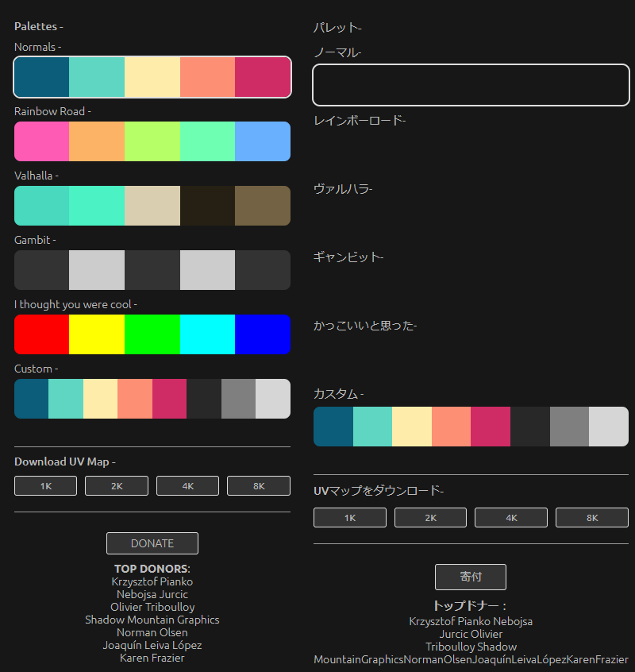Click the crimson swatch in Normals palette
The width and height of the screenshot is (635, 672).
coord(262,77)
